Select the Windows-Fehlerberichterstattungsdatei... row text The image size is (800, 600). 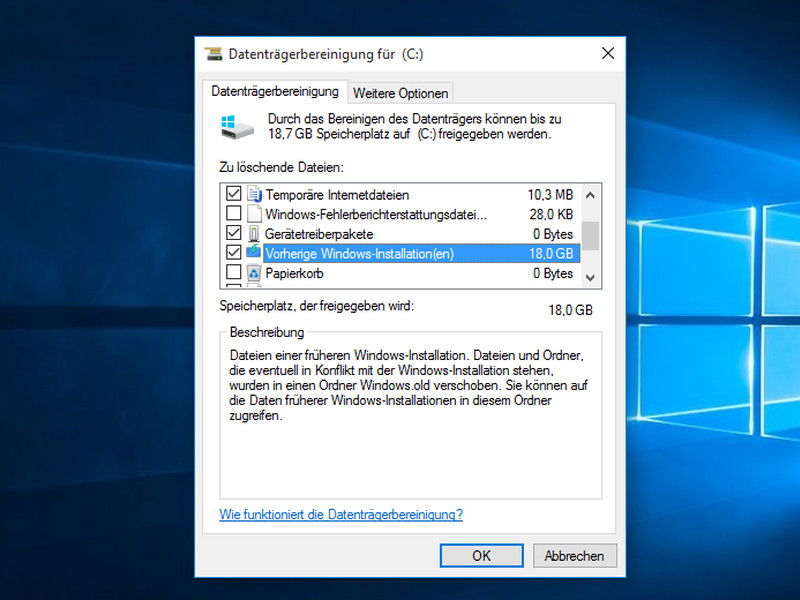pyautogui.click(x=376, y=214)
